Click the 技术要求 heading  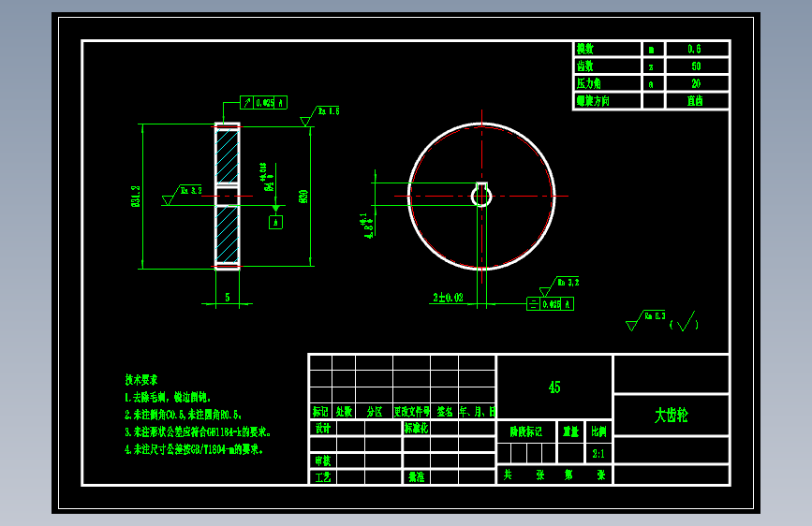pyautogui.click(x=141, y=380)
